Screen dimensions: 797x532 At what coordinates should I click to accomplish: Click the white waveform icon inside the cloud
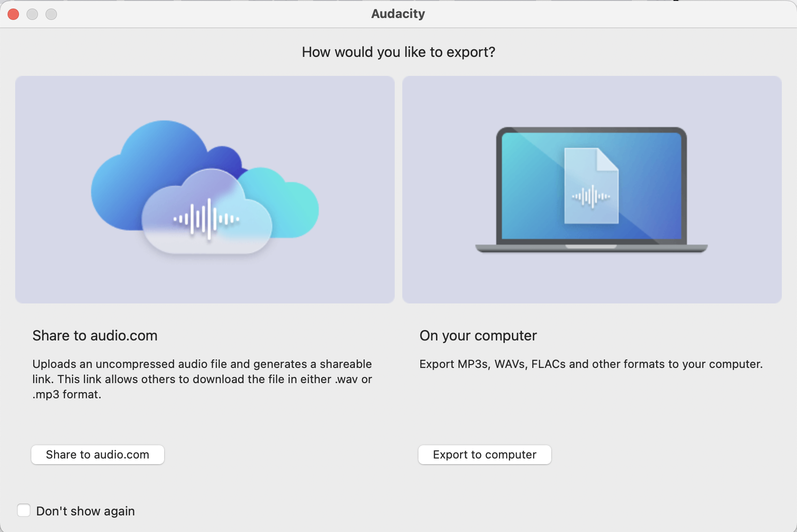[206, 219]
